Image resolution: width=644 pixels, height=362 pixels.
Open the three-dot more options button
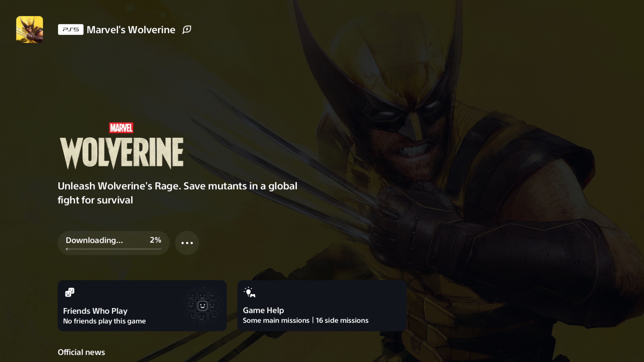click(187, 243)
